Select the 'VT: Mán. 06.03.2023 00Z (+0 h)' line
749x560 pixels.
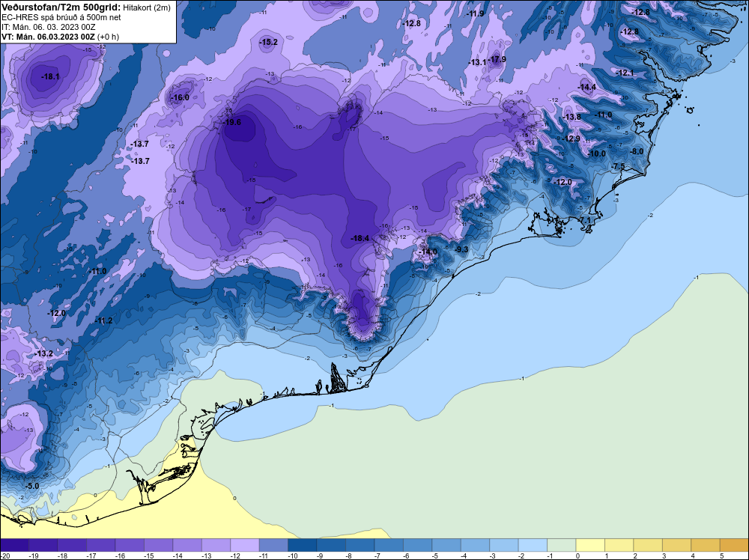coord(60,37)
